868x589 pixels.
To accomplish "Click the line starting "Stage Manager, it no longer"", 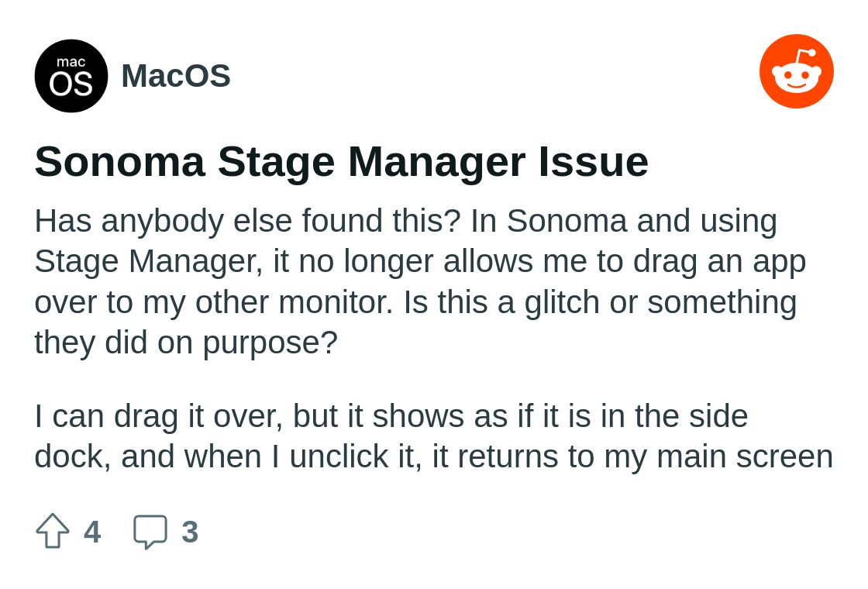I will tap(420, 261).
